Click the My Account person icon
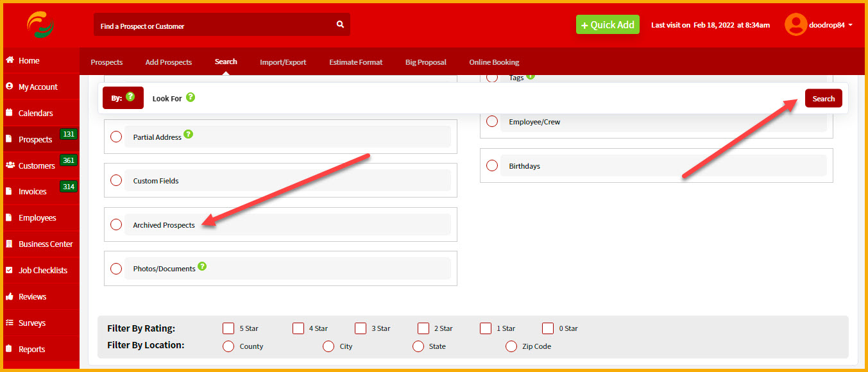Viewport: 868px width, 372px height. (10, 86)
